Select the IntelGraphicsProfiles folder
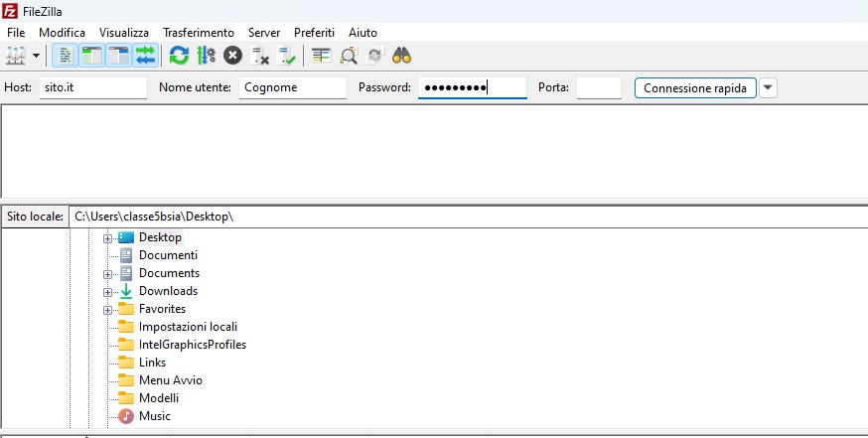Image resolution: width=868 pixels, height=438 pixels. point(193,345)
